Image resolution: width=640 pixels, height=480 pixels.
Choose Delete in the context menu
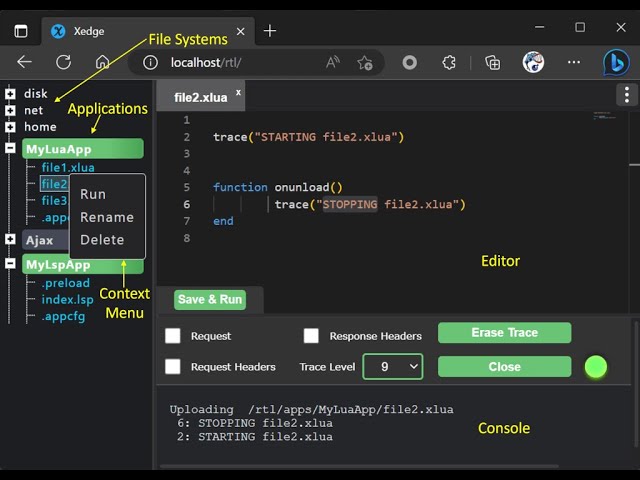coord(102,240)
